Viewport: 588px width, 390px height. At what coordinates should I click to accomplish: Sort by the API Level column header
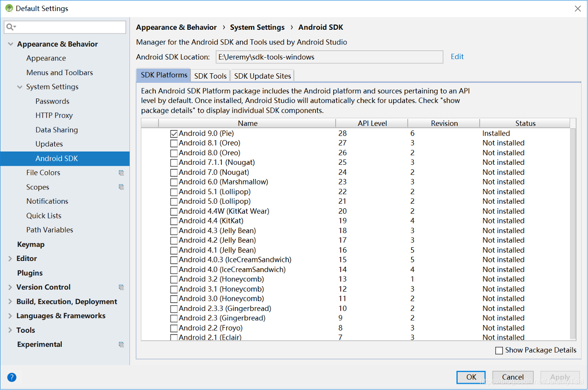(372, 123)
